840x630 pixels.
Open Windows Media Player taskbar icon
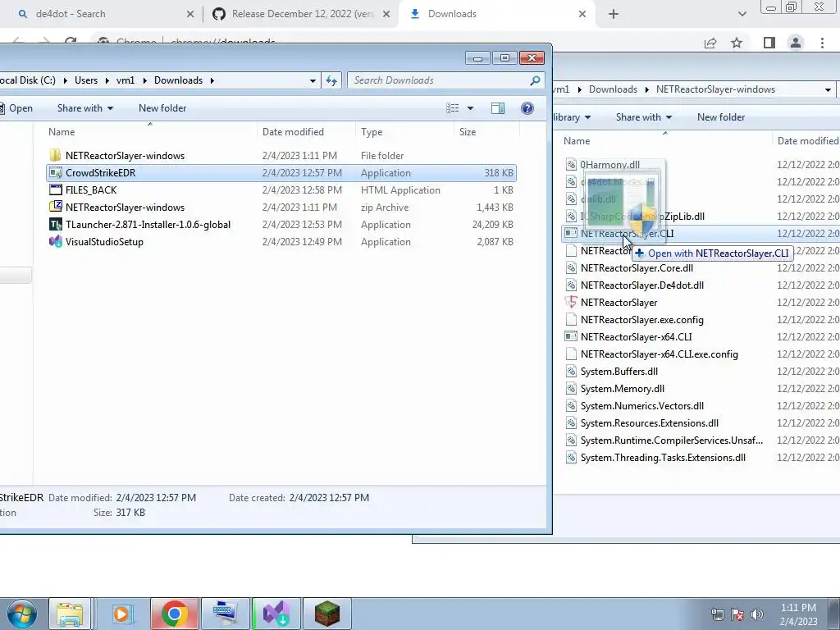pos(121,614)
